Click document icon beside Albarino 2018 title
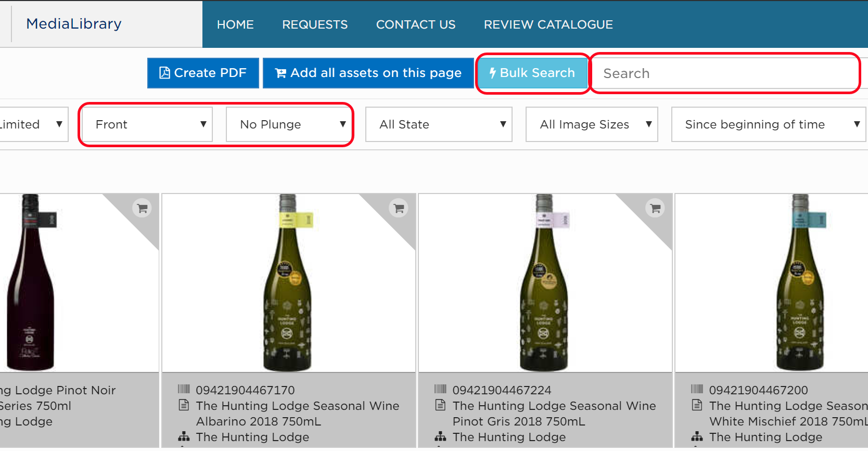The width and height of the screenshot is (868, 451). click(x=184, y=405)
